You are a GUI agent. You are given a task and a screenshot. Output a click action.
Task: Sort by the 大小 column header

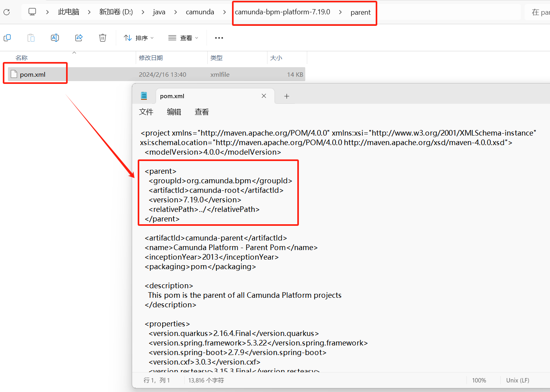coord(276,58)
